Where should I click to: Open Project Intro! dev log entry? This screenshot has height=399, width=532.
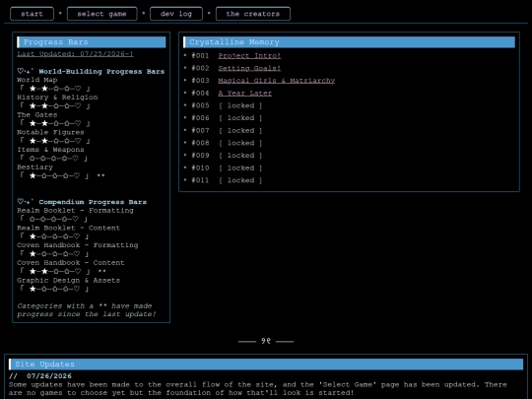click(249, 55)
